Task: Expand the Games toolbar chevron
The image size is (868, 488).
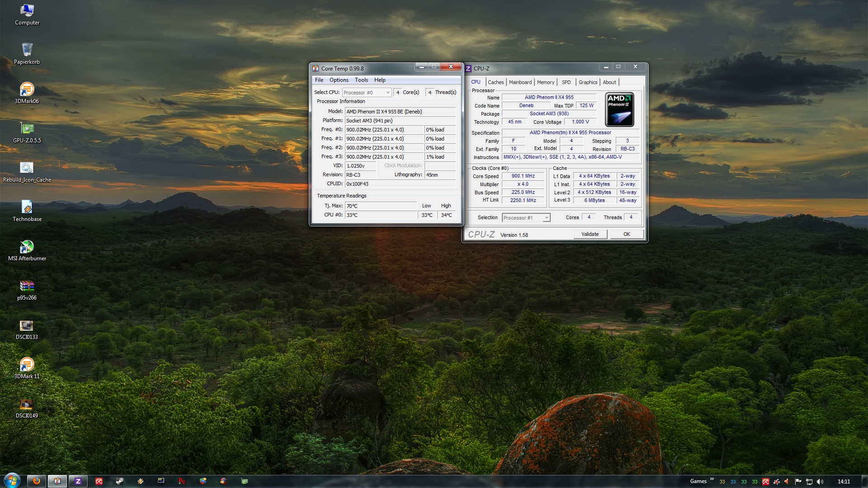Action: tap(712, 479)
